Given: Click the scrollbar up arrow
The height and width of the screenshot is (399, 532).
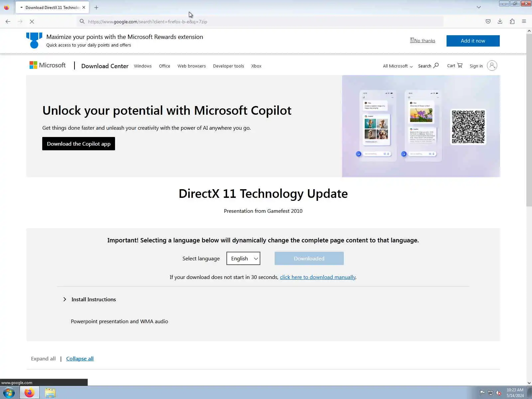Looking at the screenshot, I should tap(529, 31).
